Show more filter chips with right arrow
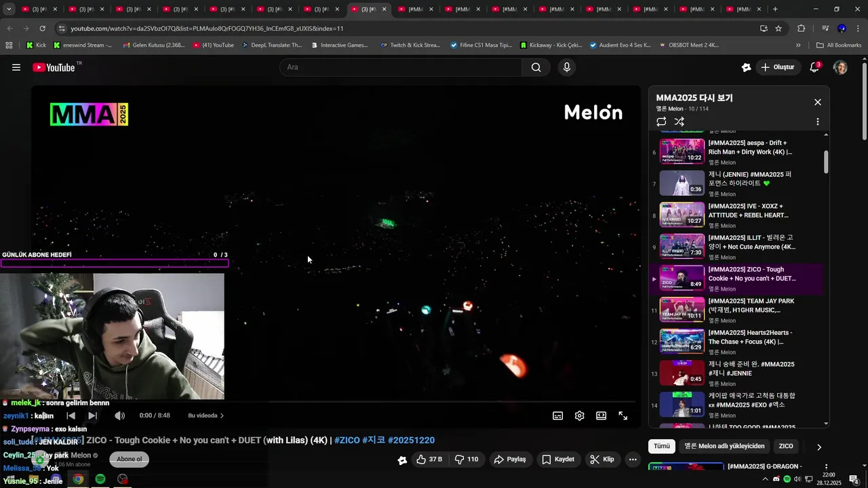The height and width of the screenshot is (488, 868). pos(818,447)
